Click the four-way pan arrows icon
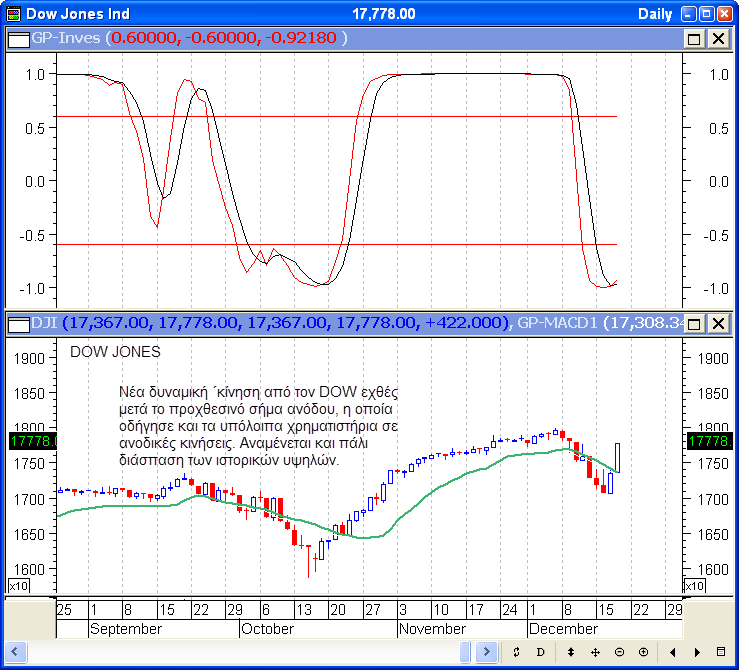Viewport: 739px width, 670px height. pos(595,652)
